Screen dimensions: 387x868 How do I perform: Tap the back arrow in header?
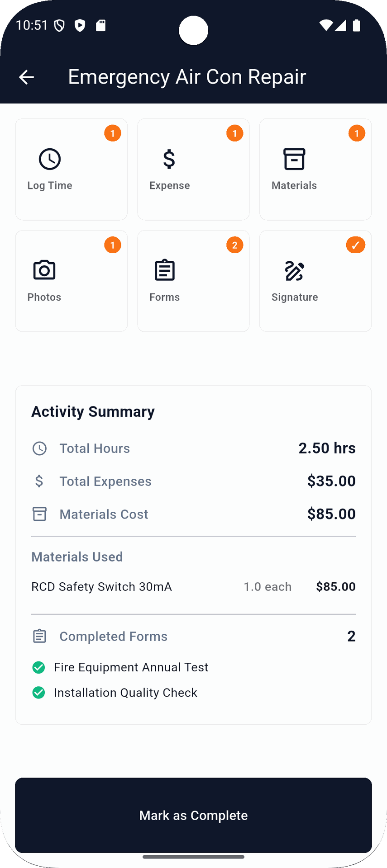pyautogui.click(x=26, y=77)
